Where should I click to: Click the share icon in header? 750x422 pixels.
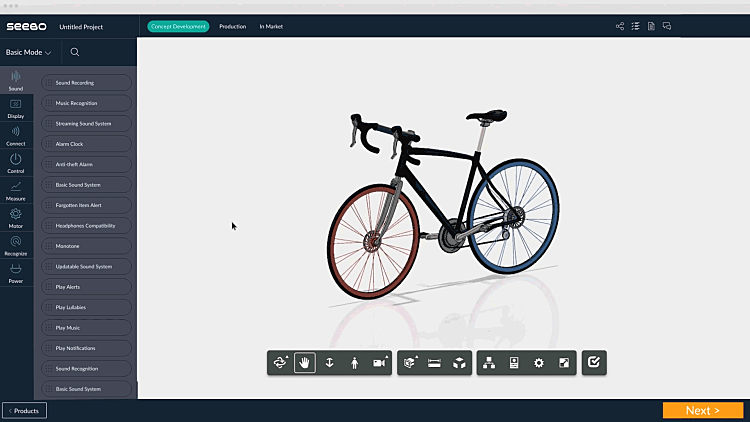tap(620, 26)
